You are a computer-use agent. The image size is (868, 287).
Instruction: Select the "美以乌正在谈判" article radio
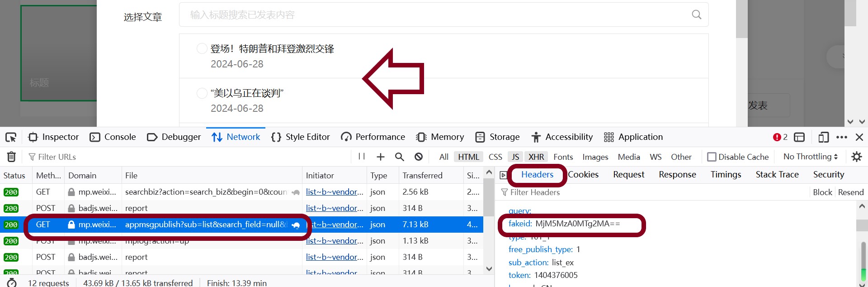coord(202,93)
